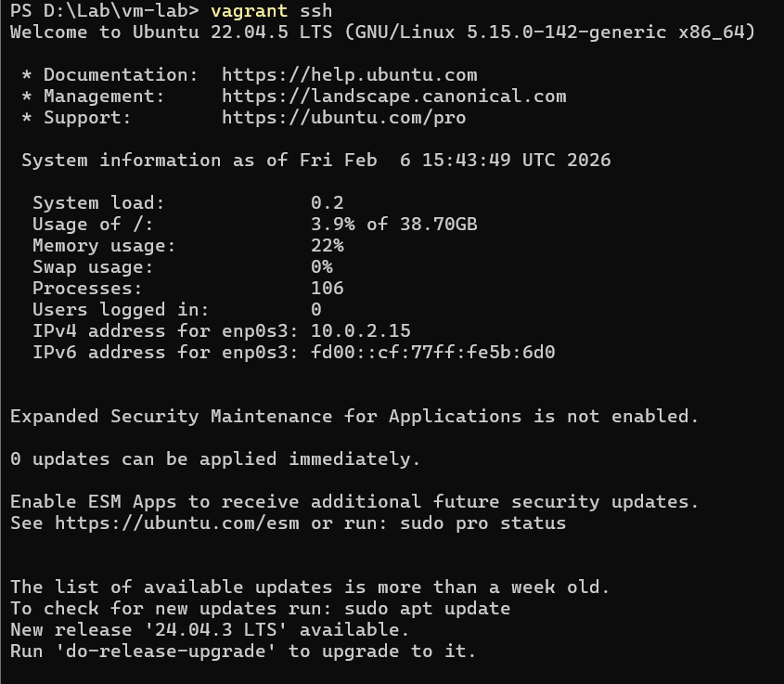Click the ubuntu.com/pro support link
The width and height of the screenshot is (784, 684).
tap(343, 118)
